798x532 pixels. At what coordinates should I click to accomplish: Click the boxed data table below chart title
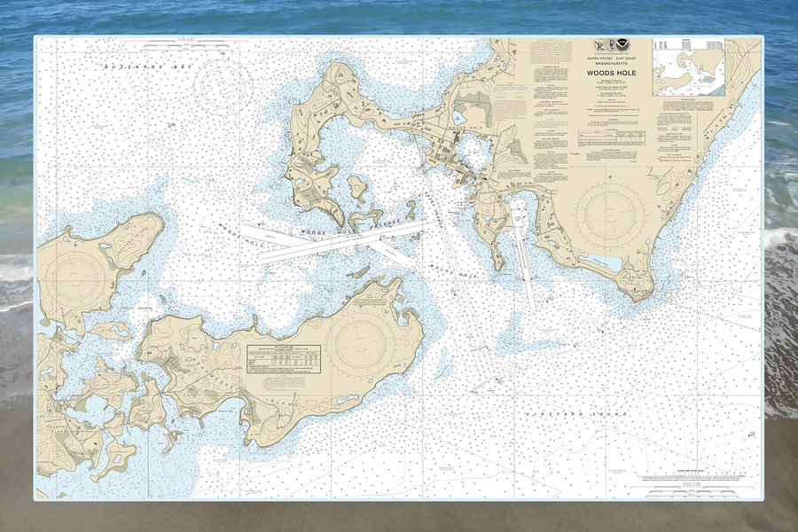610,138
